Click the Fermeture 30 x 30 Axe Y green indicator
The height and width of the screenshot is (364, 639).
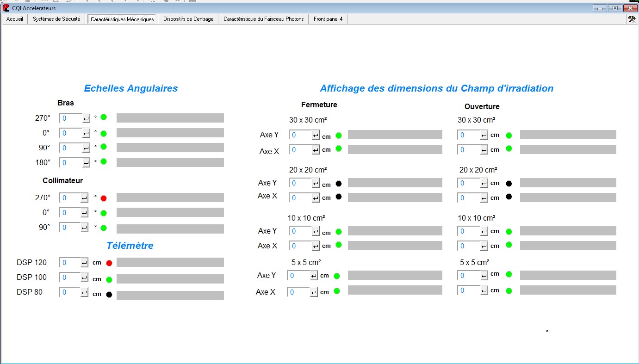click(339, 136)
